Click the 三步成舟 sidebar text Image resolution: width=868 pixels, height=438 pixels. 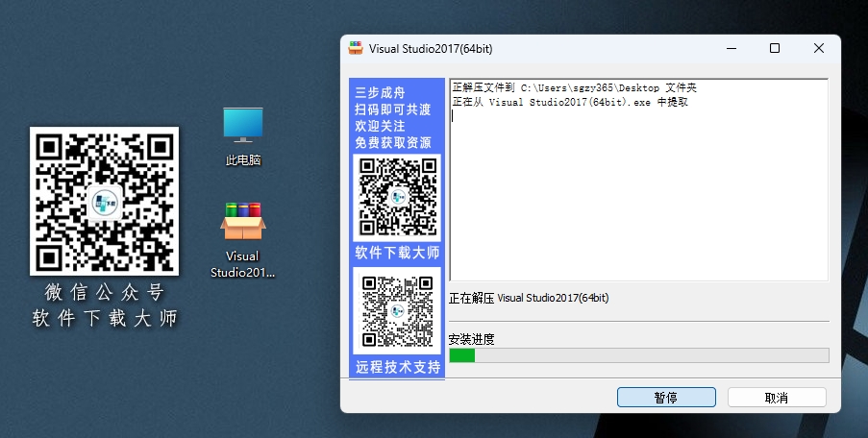380,92
